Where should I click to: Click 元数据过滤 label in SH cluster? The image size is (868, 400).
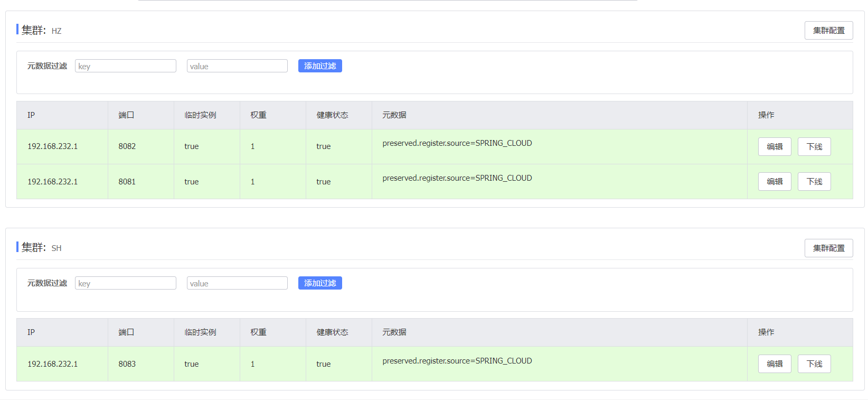48,283
